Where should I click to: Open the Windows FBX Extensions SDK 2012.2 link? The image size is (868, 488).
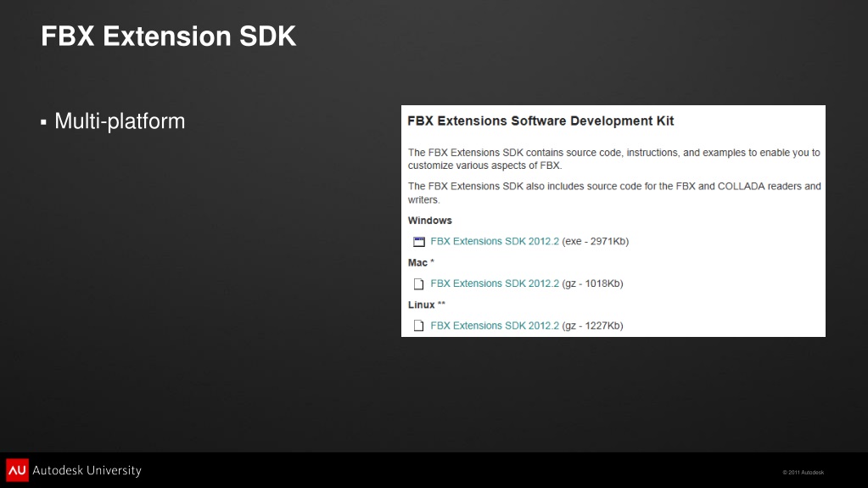tap(495, 242)
